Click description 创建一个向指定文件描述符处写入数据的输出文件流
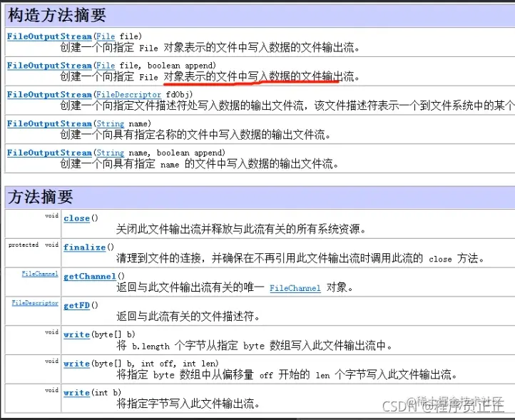The width and height of the screenshot is (515, 420). [x=287, y=106]
